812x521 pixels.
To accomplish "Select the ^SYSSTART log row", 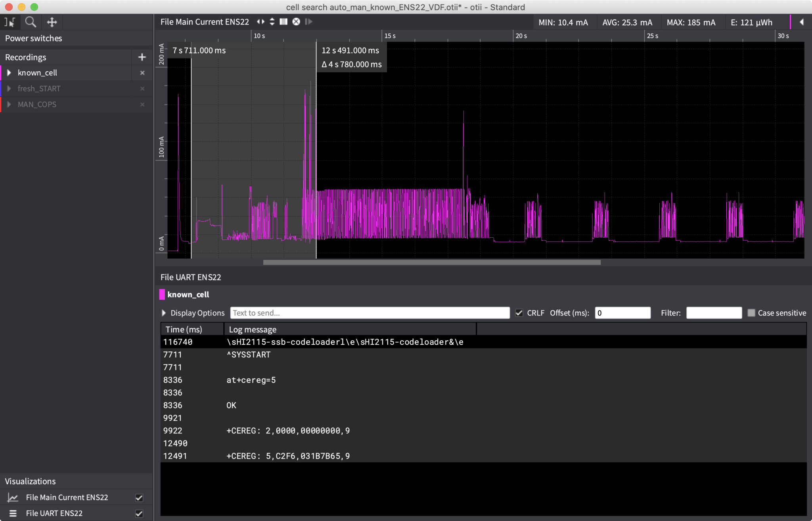I will (x=483, y=355).
